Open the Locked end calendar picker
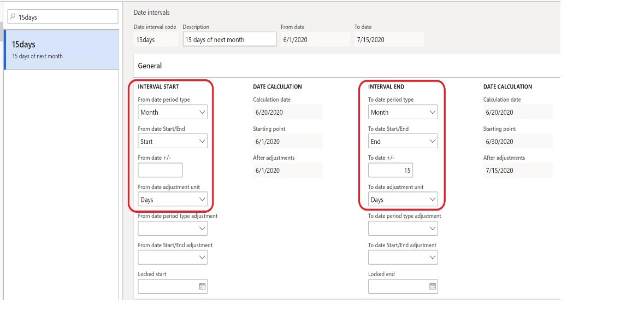Image resolution: width=644 pixels, height=326 pixels. (x=432, y=286)
